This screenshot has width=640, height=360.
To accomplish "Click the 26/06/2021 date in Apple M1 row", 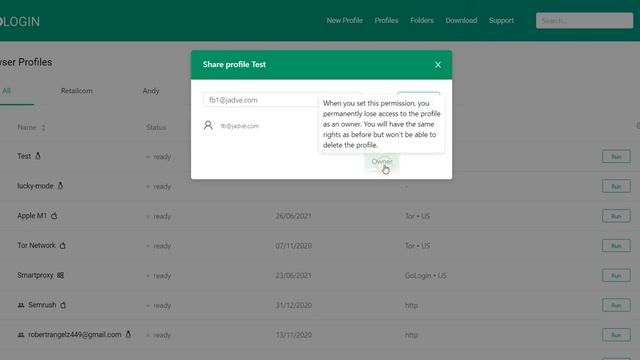I will pyautogui.click(x=293, y=216).
